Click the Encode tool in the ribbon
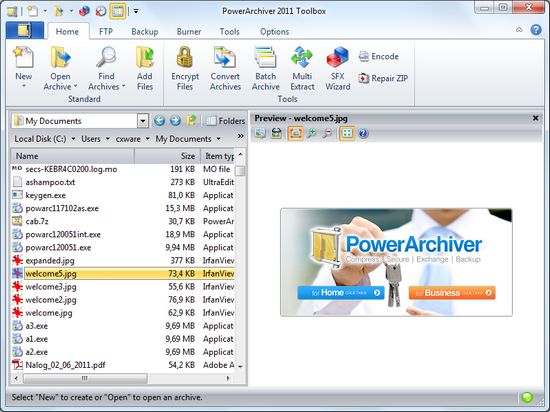This screenshot has width=550, height=412. point(378,56)
